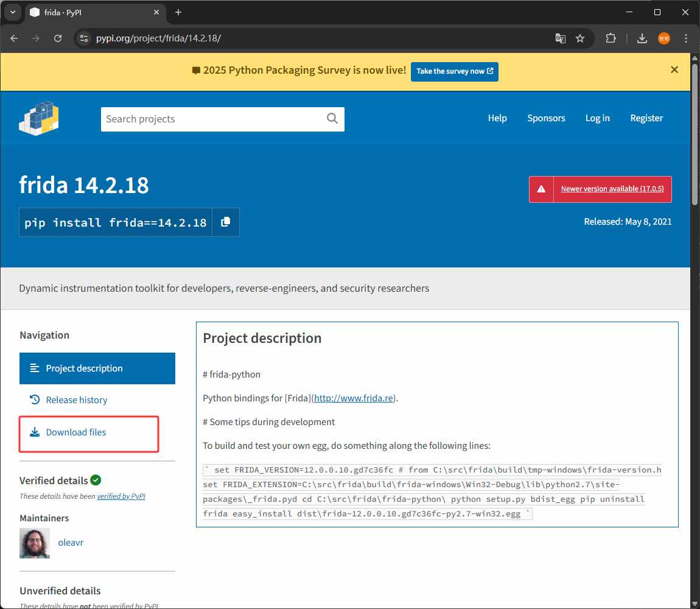This screenshot has height=609, width=700.
Task: Open site information icon in address bar
Action: (84, 38)
